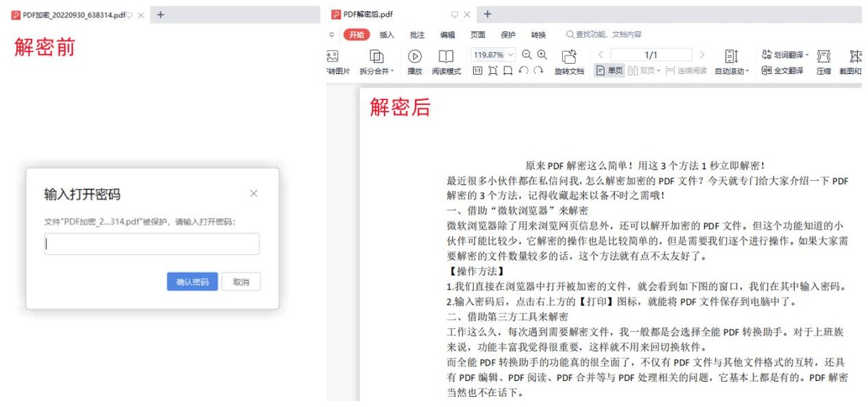Viewport: 868px width, 407px height.
Task: Open the 转换 ribbon tab
Action: point(538,34)
